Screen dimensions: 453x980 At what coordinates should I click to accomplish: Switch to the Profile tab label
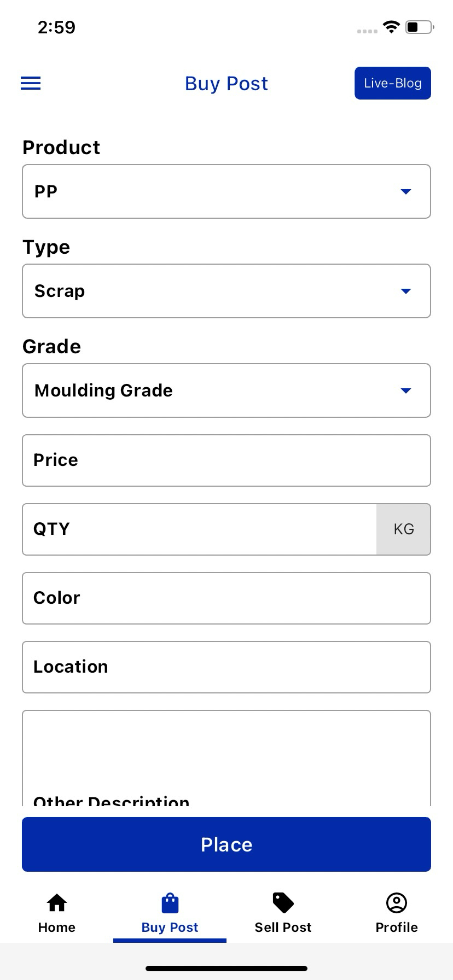(397, 927)
